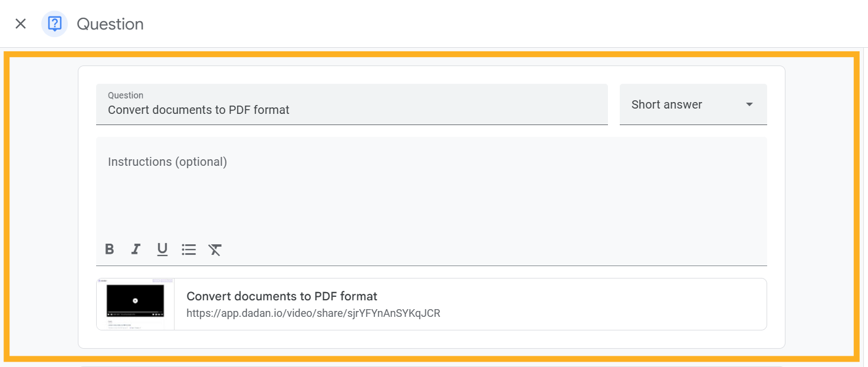The height and width of the screenshot is (367, 868).
Task: Click the app.dadan.io video share URL
Action: click(x=313, y=313)
